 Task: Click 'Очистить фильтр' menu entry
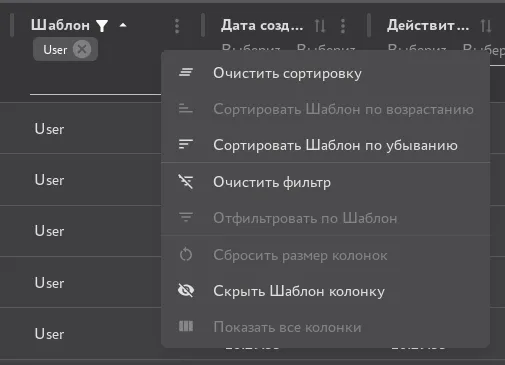tap(325, 182)
